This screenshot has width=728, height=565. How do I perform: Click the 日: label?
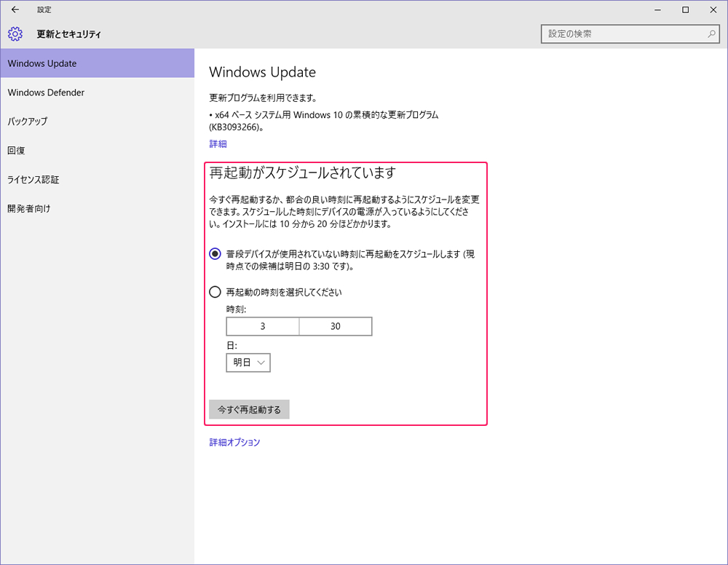tap(232, 345)
